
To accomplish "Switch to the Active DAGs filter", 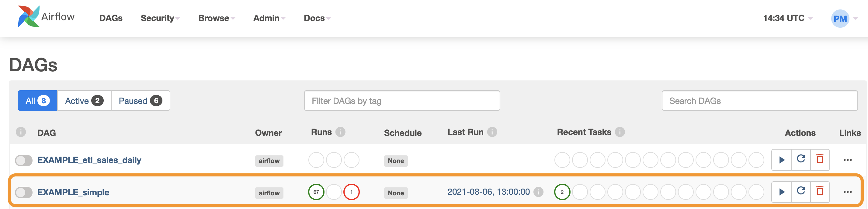I will 84,101.
